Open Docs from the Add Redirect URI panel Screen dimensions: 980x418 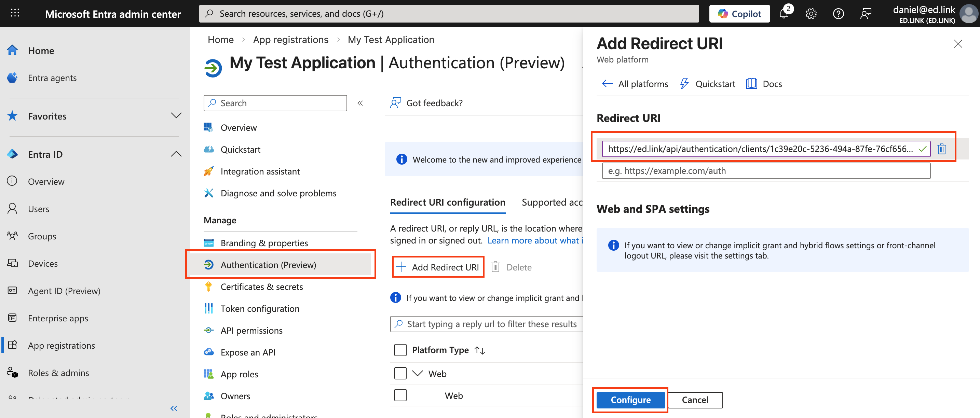pos(772,84)
